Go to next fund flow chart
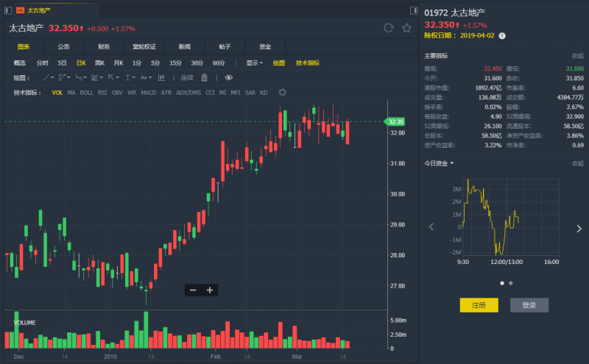589x364 pixels. tap(579, 228)
